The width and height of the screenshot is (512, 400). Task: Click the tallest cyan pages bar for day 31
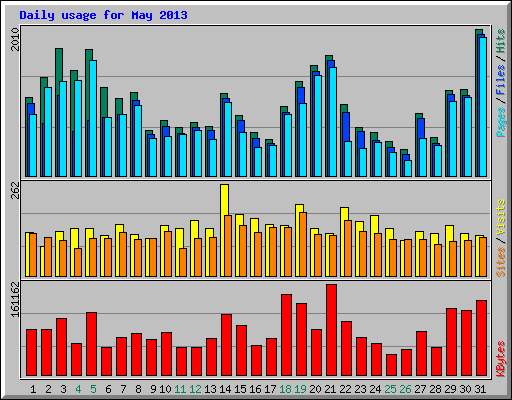pos(483,107)
